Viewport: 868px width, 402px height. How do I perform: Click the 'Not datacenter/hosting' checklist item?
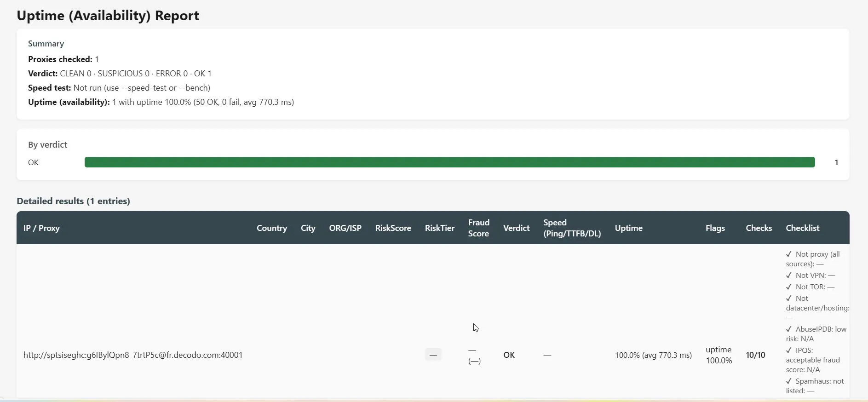point(817,308)
